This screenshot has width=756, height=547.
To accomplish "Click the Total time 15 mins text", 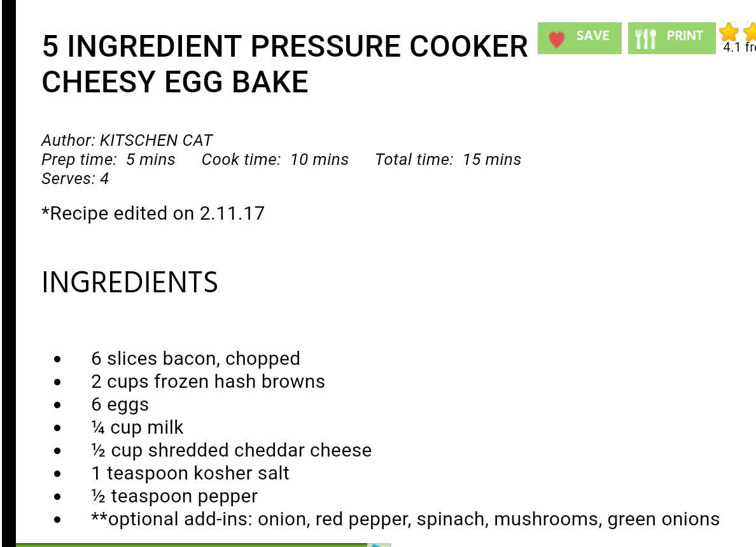I will pyautogui.click(x=448, y=159).
